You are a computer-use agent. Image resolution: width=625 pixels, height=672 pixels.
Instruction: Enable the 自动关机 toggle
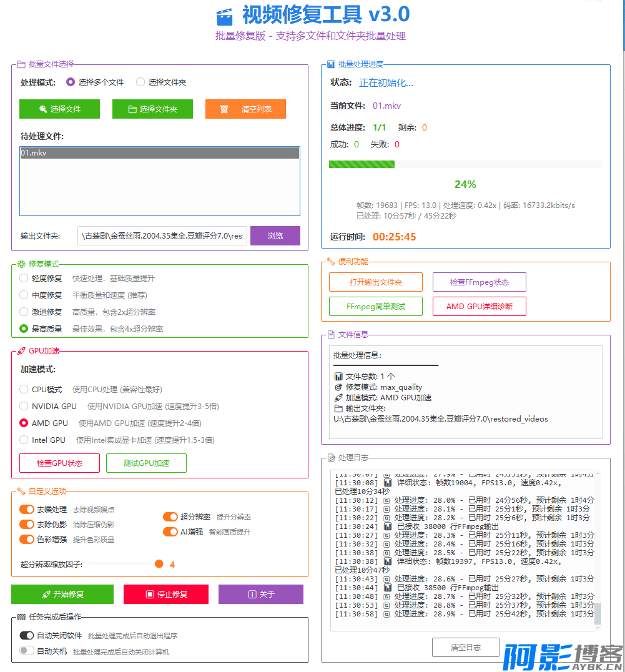coord(27,651)
